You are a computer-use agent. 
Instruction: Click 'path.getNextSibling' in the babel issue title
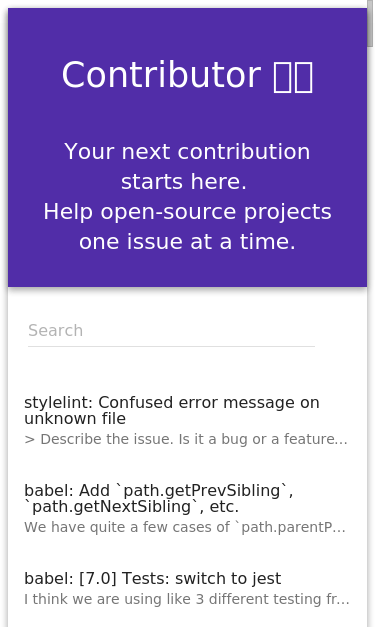(x=111, y=507)
